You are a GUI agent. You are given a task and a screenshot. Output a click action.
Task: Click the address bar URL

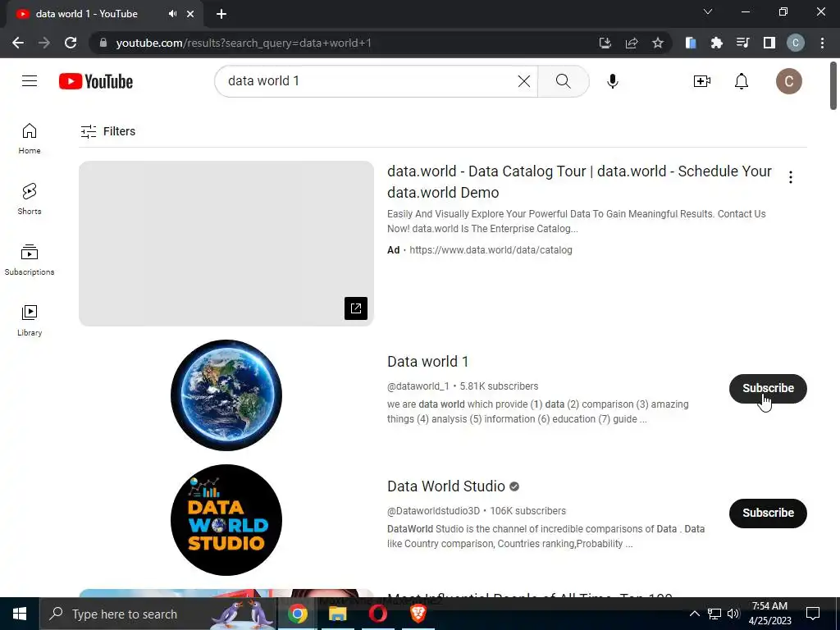(244, 43)
